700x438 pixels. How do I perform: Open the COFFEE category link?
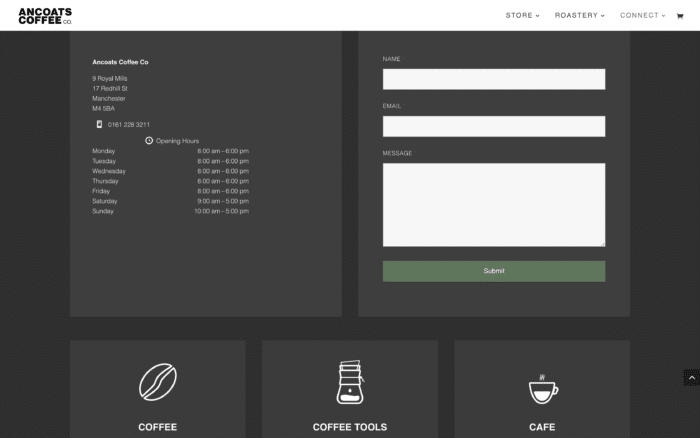tap(158, 427)
